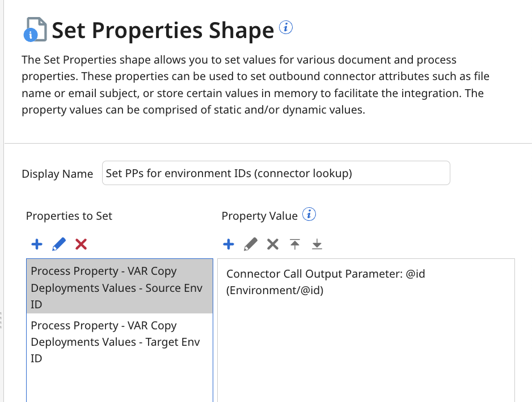532x402 pixels.
Task: Add a new Property Value
Action: click(229, 244)
